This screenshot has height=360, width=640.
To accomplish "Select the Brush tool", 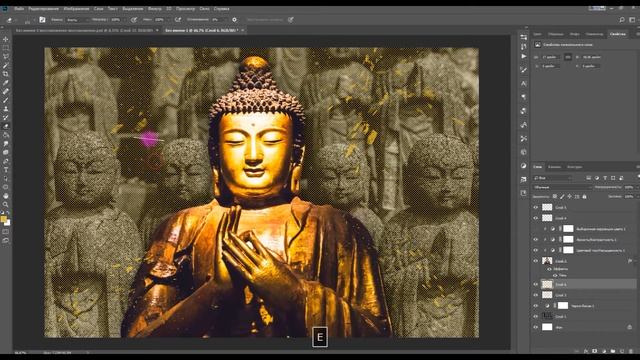I will [6, 100].
